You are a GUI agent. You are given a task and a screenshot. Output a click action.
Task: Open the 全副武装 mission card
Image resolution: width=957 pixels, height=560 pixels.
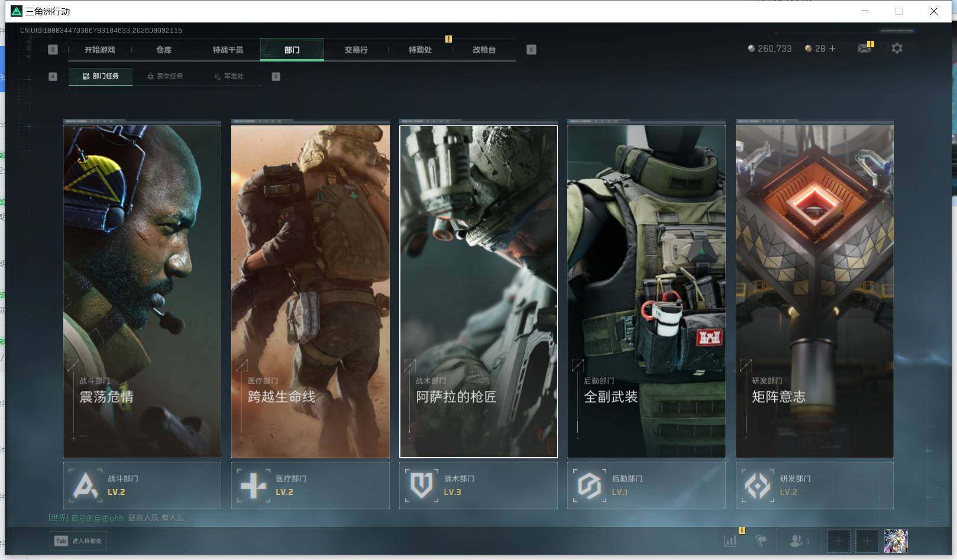[646, 291]
